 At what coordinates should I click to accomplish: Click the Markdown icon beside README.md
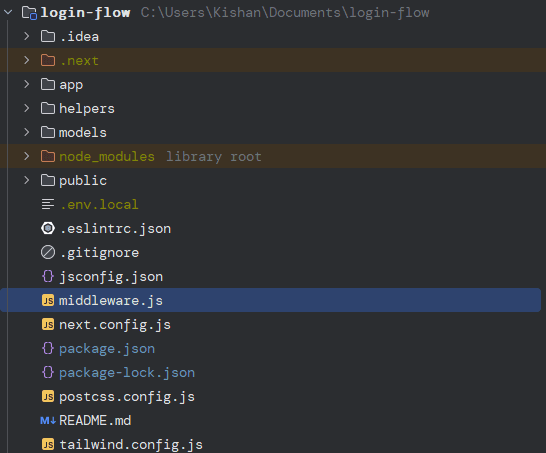tap(48, 421)
